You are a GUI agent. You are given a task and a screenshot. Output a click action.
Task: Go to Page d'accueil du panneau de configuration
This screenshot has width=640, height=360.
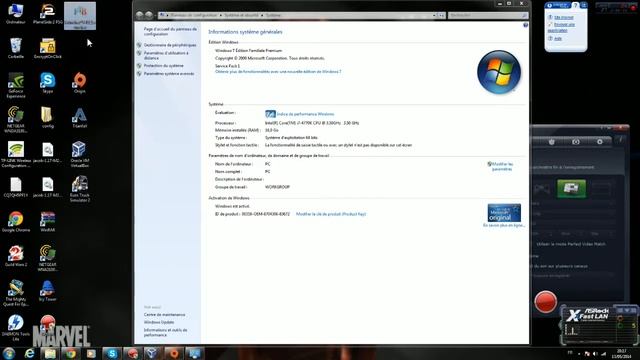tap(170, 31)
